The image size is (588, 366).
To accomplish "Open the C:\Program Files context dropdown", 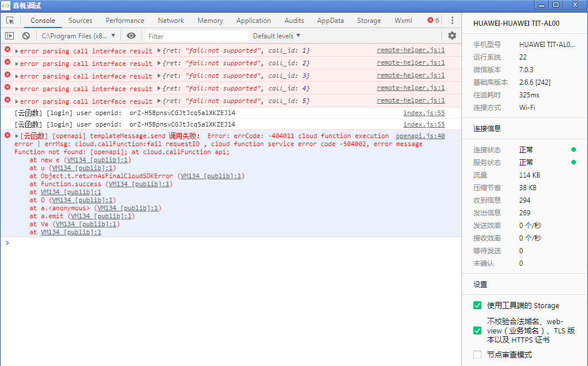I will (x=79, y=36).
